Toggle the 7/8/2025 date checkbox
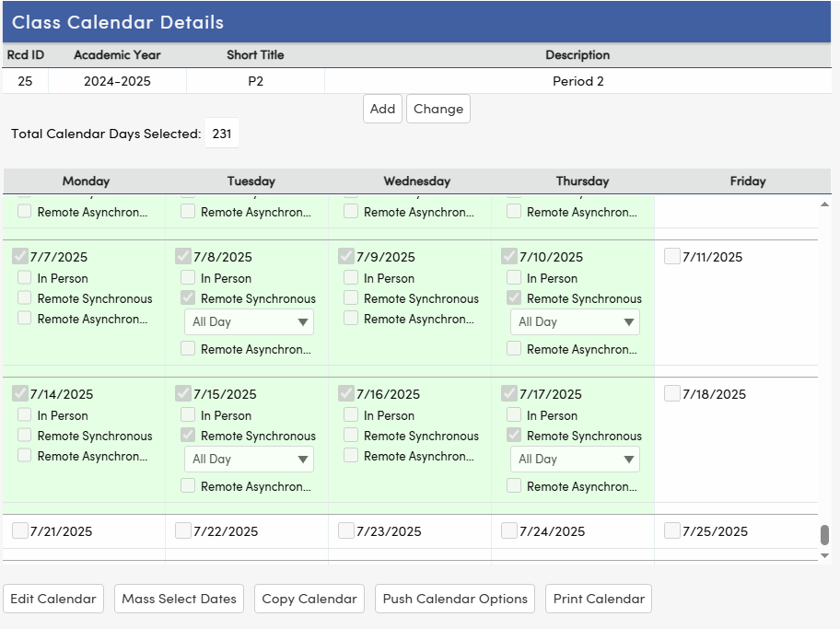 (183, 256)
